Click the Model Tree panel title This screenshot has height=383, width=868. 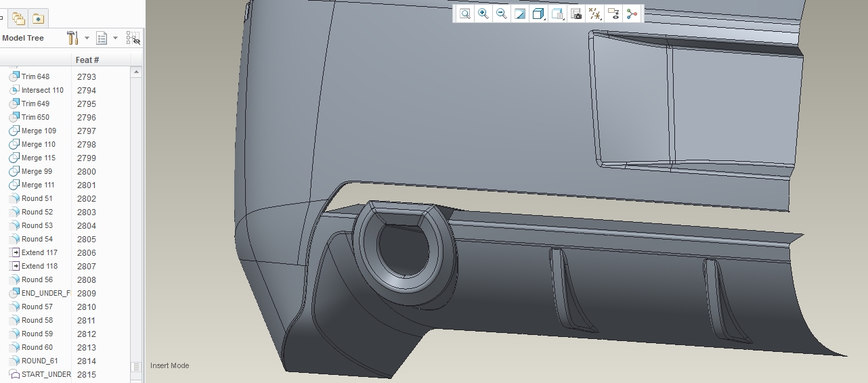(x=23, y=38)
